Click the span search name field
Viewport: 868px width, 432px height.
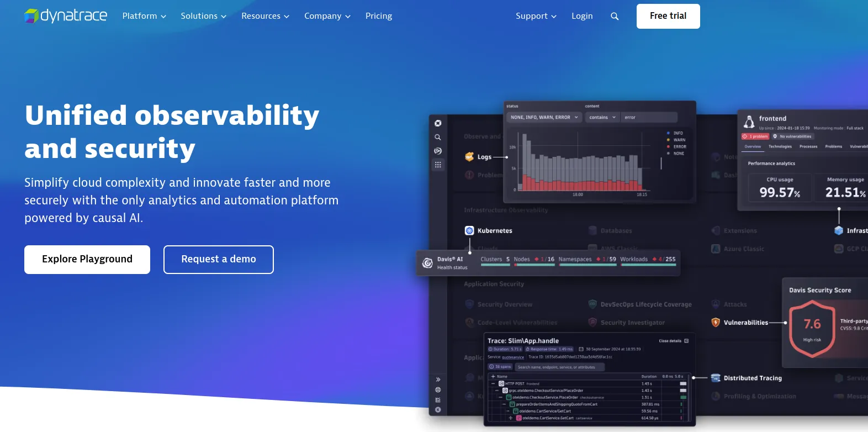(x=560, y=367)
